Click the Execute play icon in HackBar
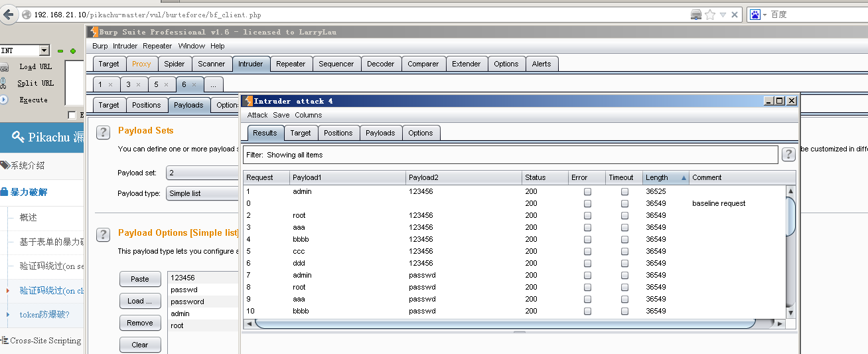Image resolution: width=868 pixels, height=354 pixels. point(4,100)
